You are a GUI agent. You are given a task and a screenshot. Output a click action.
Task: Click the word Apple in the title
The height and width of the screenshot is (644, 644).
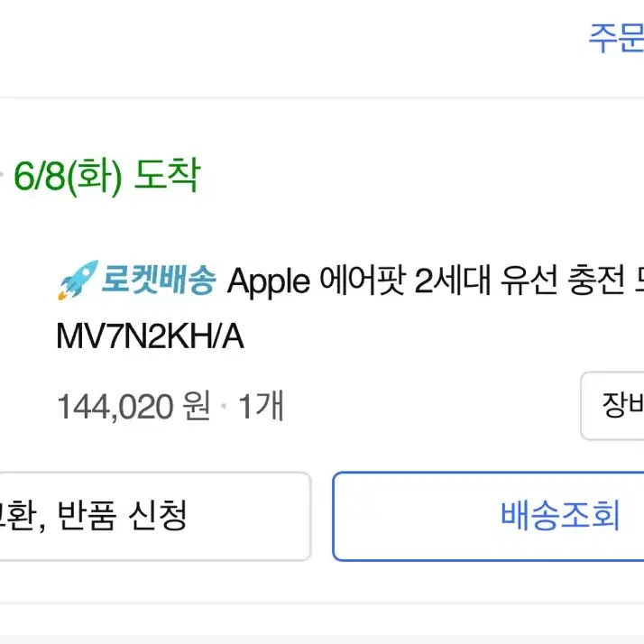point(269,282)
